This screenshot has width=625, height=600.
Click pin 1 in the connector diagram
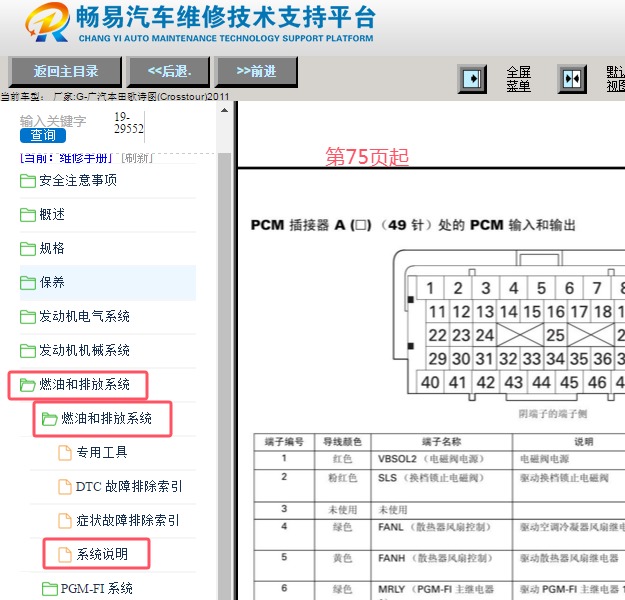coord(430,288)
